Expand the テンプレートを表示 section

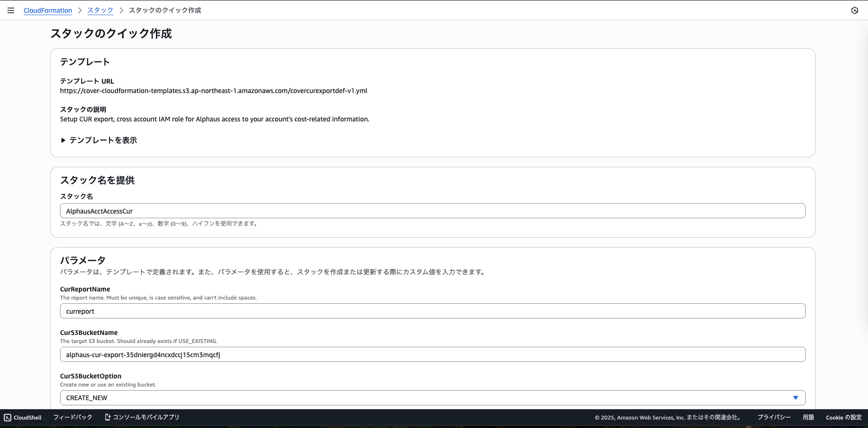(x=99, y=140)
